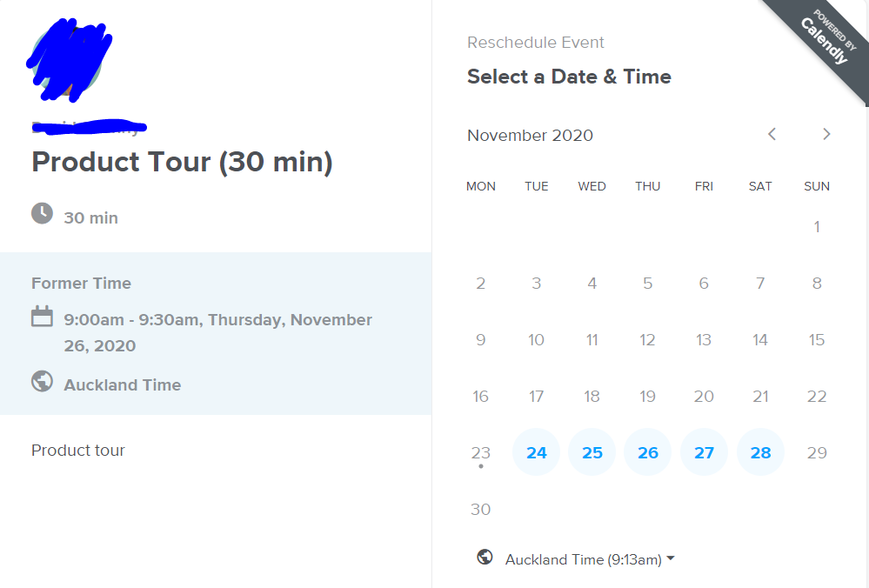869x588 pixels.
Task: Select November 24 on the calendar
Action: pyautogui.click(x=537, y=452)
